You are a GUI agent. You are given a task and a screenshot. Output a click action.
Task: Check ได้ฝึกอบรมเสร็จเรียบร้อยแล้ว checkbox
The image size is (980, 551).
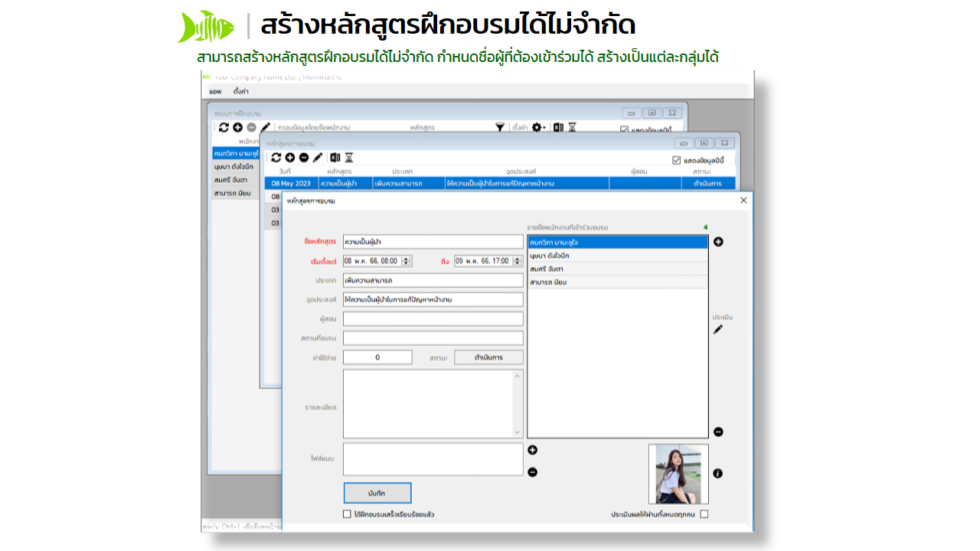point(348,514)
